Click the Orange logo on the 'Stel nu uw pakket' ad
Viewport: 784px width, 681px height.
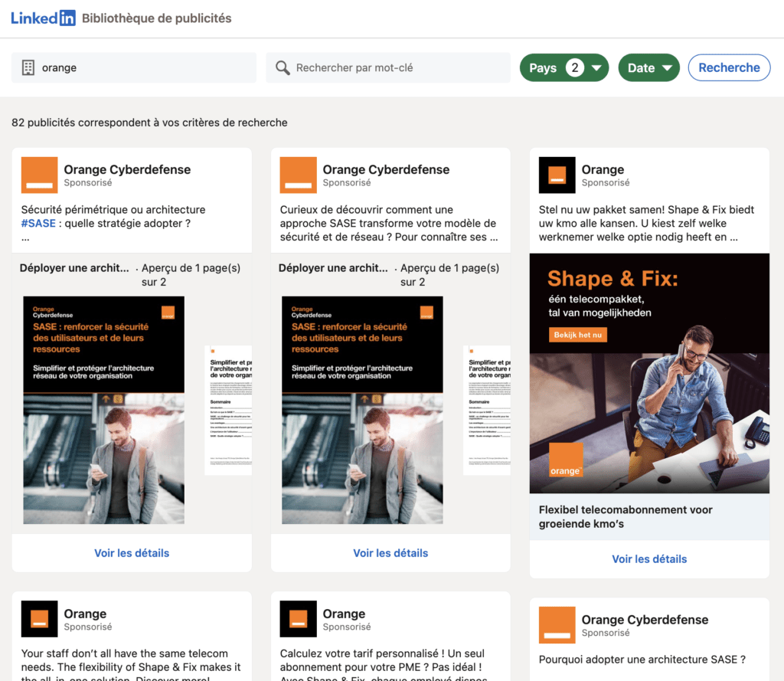click(557, 175)
